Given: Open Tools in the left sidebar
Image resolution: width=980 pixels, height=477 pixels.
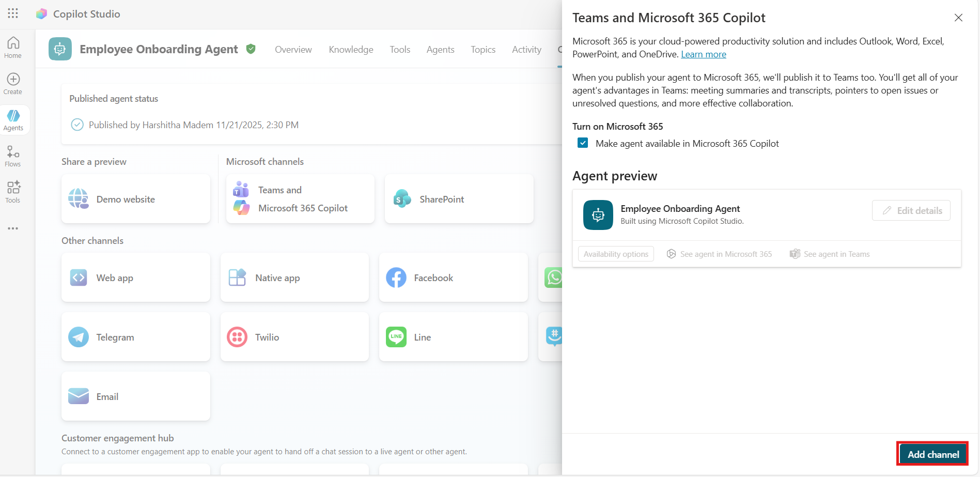Looking at the screenshot, I should pyautogui.click(x=13, y=192).
